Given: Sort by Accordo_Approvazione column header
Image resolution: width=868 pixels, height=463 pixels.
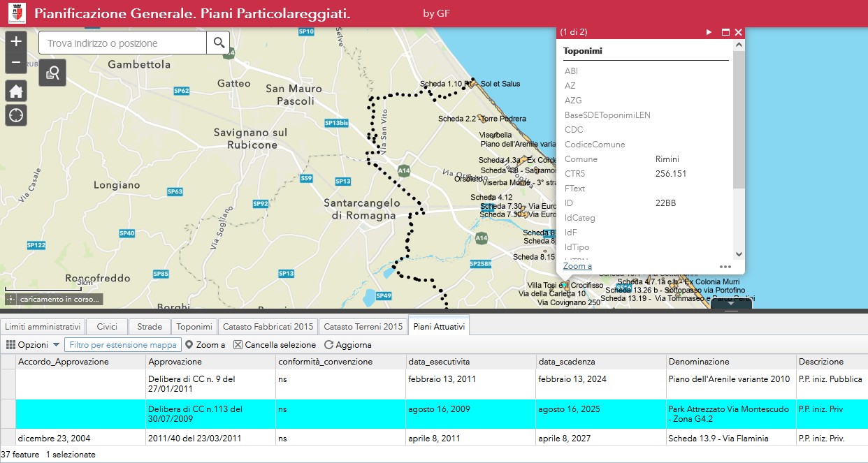Looking at the screenshot, I should click(x=81, y=362).
